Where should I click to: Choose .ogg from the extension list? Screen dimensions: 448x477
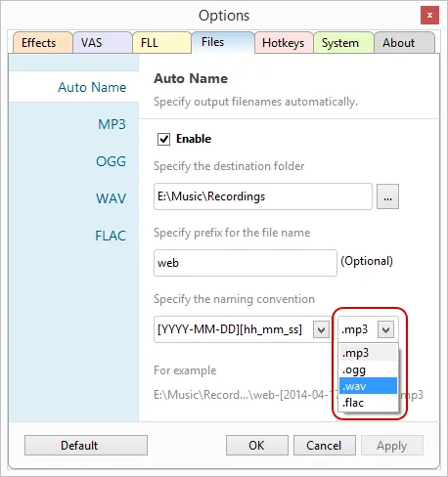(368, 369)
